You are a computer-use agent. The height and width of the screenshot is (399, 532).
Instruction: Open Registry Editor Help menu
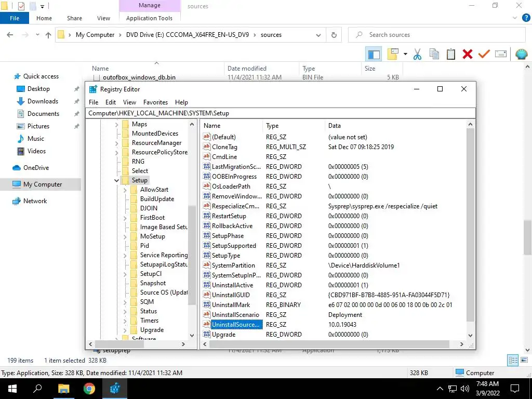[181, 102]
